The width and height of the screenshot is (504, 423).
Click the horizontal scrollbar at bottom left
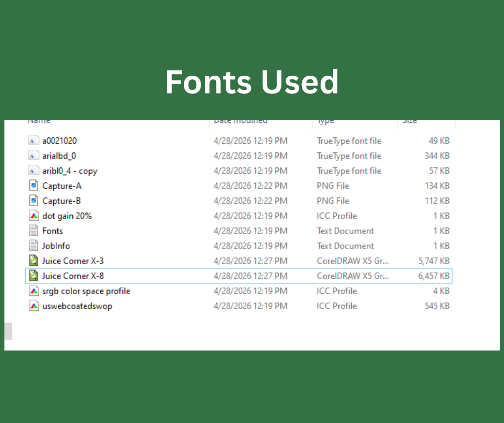(8, 331)
